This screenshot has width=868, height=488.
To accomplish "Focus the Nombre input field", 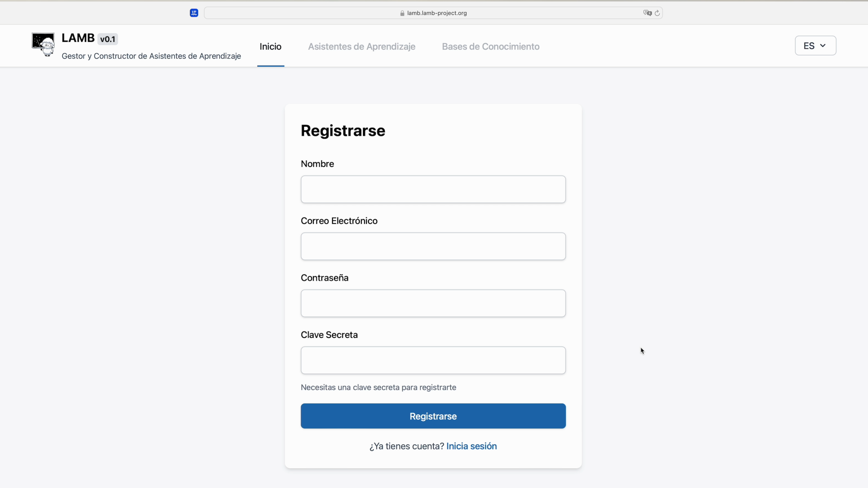I will pos(433,189).
